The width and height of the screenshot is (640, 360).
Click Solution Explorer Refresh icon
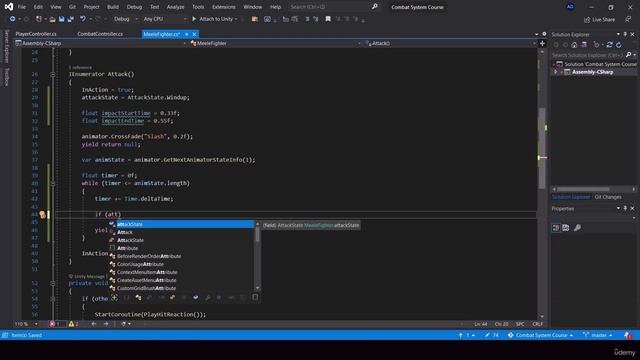619,45
